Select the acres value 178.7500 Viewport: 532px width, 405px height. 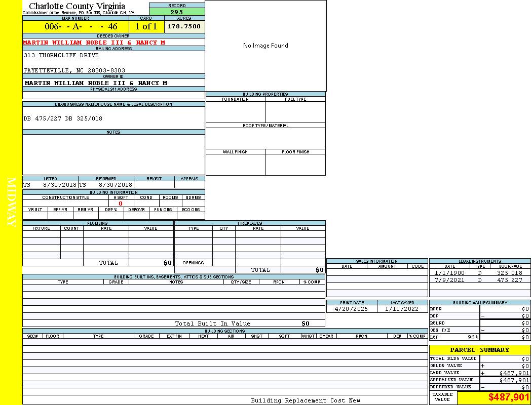click(184, 27)
